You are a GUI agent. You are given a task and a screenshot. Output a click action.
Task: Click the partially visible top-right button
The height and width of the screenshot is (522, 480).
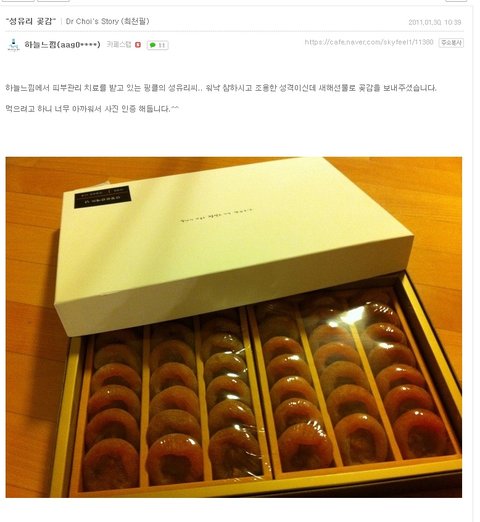pos(456,1)
